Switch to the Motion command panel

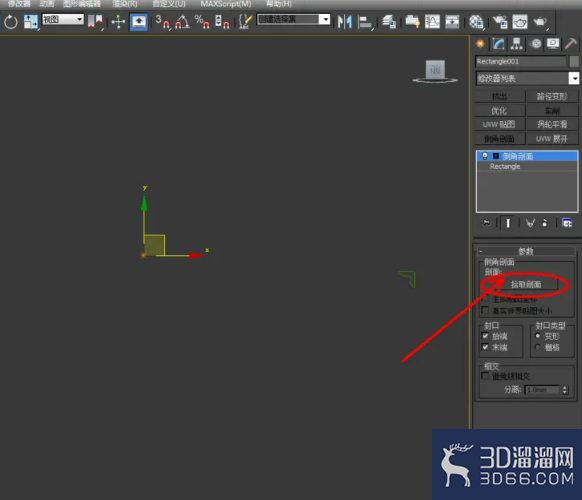[x=536, y=44]
